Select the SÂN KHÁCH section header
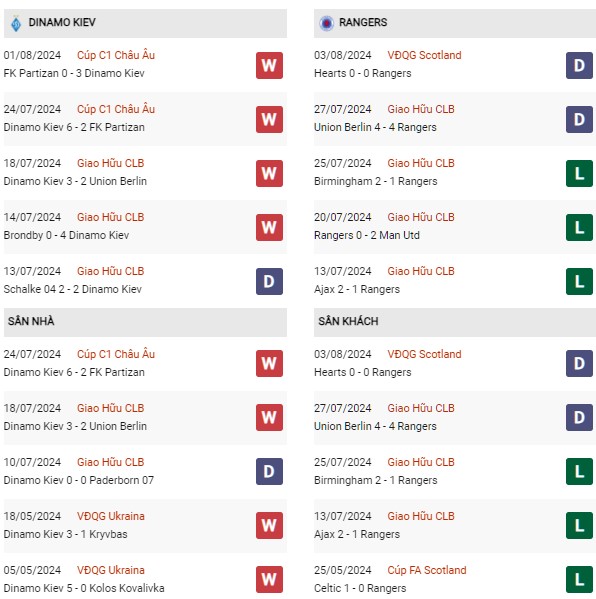Viewport: 596px width, 599px height. tap(455, 321)
